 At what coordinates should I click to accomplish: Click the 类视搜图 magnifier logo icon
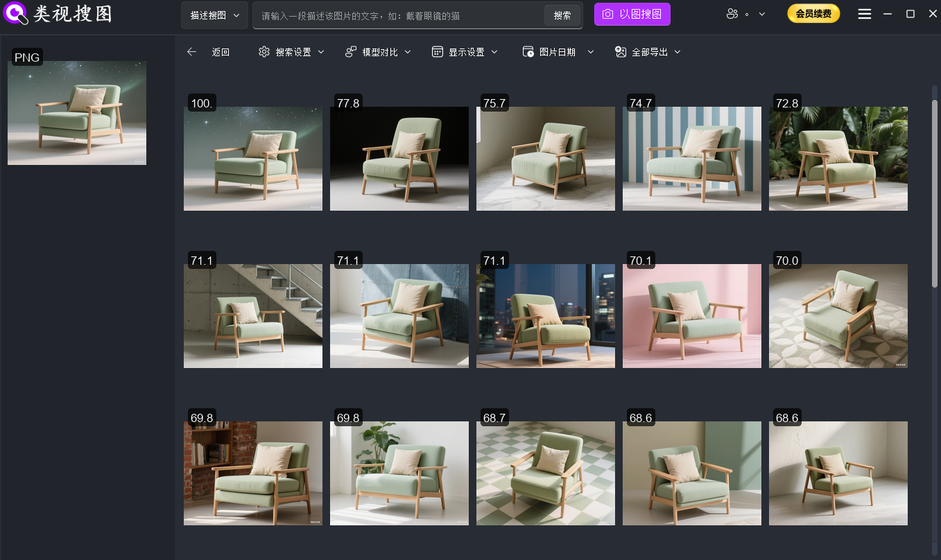[16, 15]
